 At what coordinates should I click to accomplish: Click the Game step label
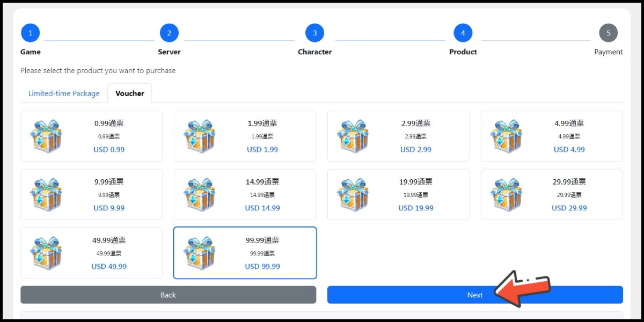31,52
